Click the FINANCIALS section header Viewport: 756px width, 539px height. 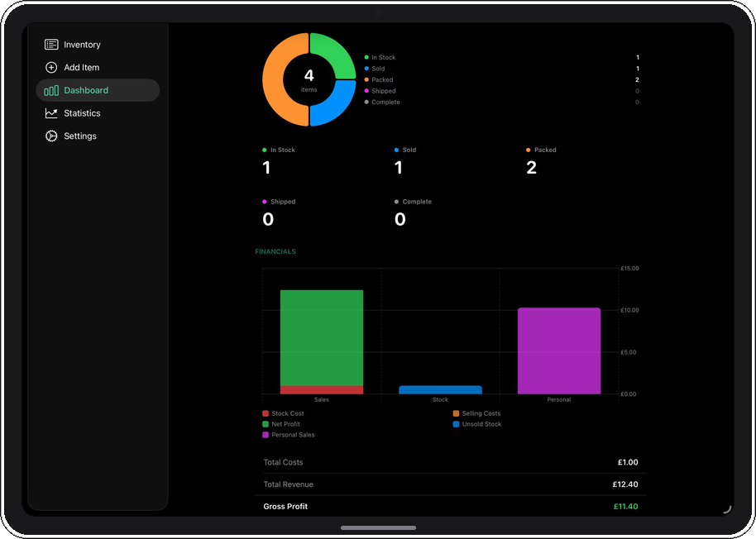pos(275,251)
